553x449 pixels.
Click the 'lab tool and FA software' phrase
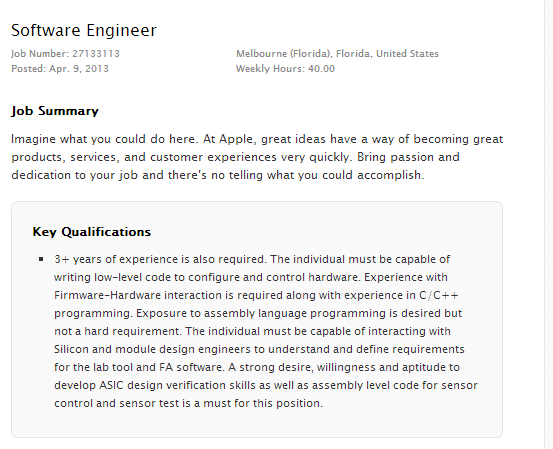coord(158,367)
